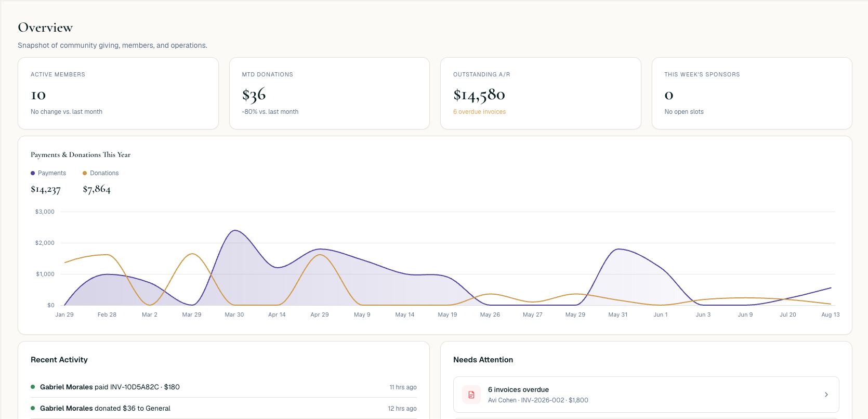Expand the 6 invoices overdue chevron arrow
The width and height of the screenshot is (868, 419).
[x=826, y=395]
